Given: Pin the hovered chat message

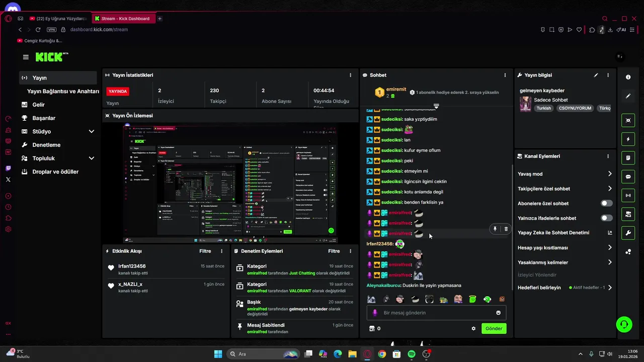Looking at the screenshot, I should [495, 229].
